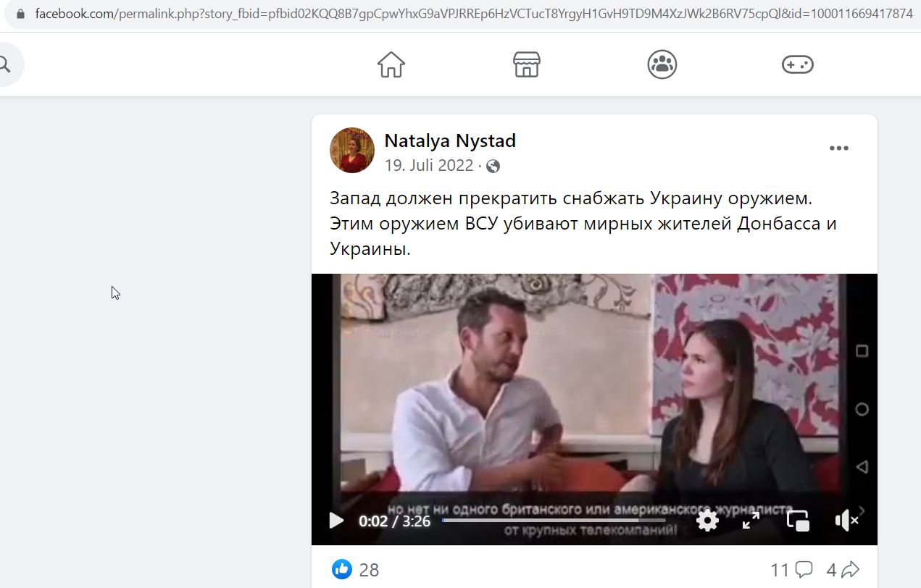
Task: Seek on the video progress bar
Action: pyautogui.click(x=554, y=520)
